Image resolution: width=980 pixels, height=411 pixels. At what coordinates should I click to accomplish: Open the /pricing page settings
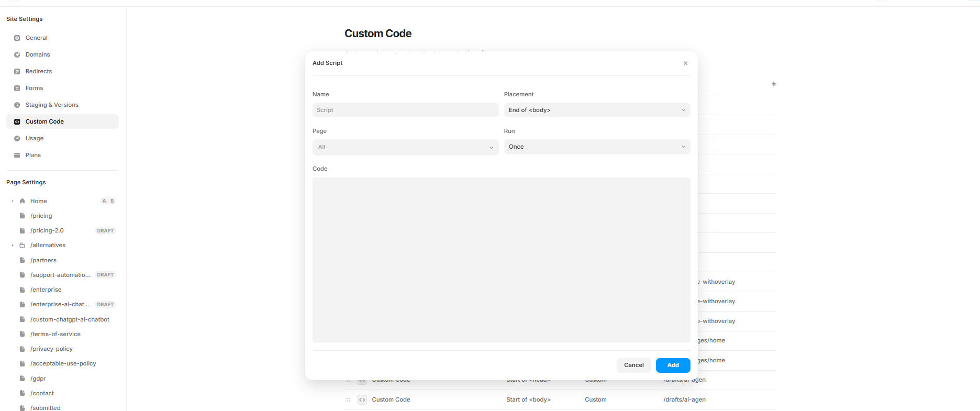point(41,216)
